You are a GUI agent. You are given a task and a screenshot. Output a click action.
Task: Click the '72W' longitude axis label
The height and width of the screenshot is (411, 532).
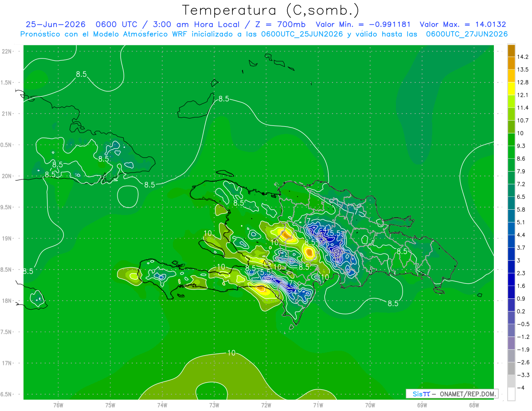tap(266, 405)
